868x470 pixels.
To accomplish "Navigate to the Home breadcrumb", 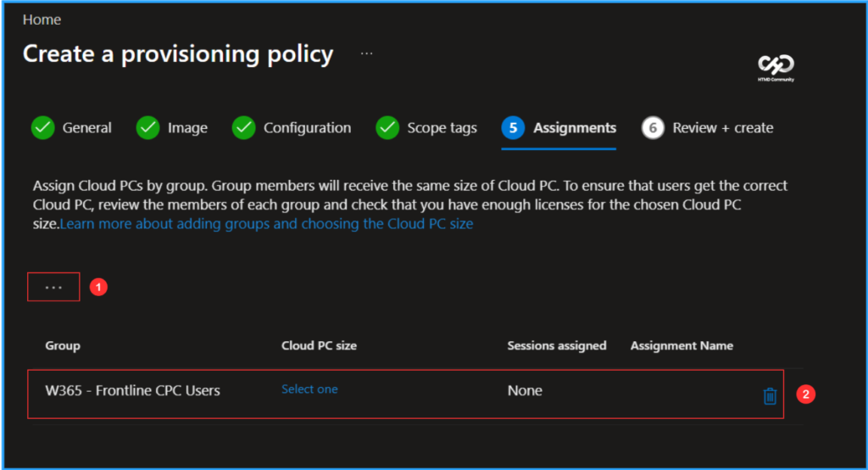I will pyautogui.click(x=42, y=20).
